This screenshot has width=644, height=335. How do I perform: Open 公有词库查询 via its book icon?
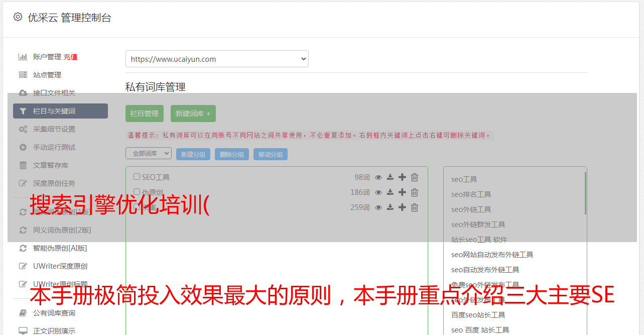pos(23,313)
